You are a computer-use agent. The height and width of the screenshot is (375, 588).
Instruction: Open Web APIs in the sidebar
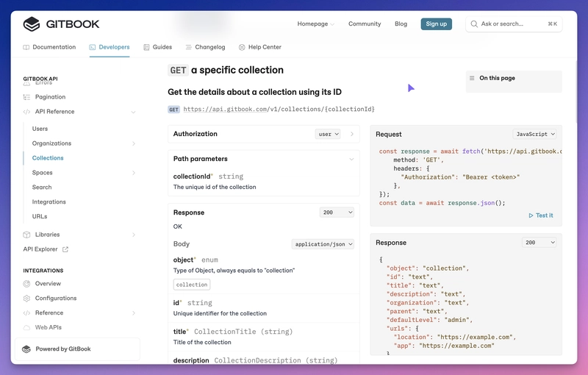click(49, 328)
